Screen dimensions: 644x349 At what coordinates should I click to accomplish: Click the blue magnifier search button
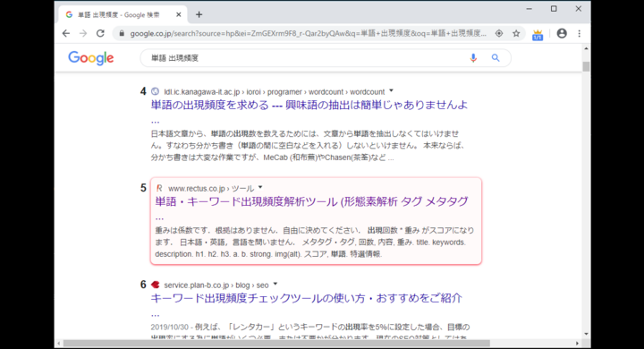[x=496, y=58]
